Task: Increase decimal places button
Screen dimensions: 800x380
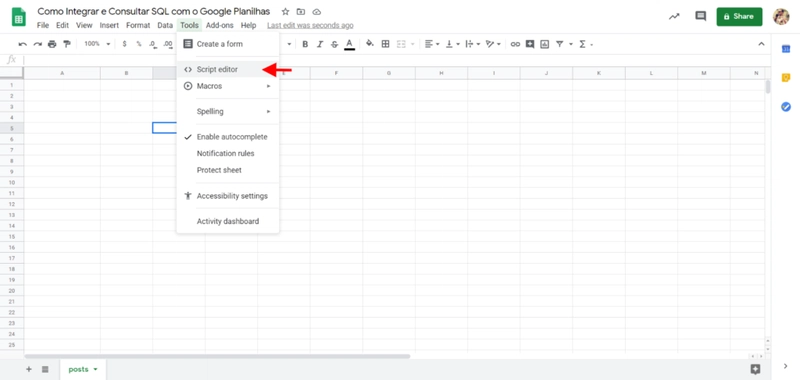Action: tap(167, 44)
